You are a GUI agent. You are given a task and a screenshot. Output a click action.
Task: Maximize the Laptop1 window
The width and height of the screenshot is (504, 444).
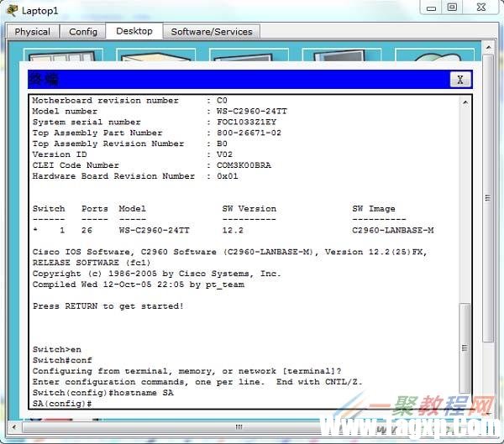point(452,7)
